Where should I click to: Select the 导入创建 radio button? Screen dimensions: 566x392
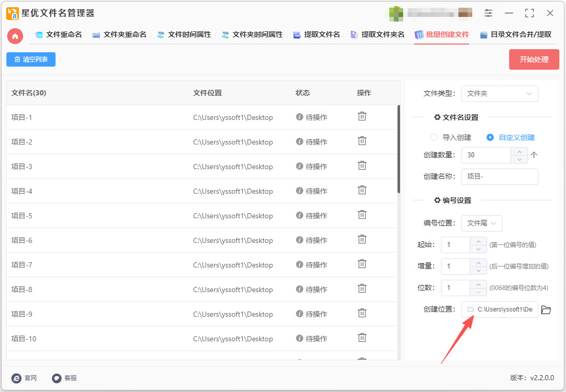coord(434,137)
